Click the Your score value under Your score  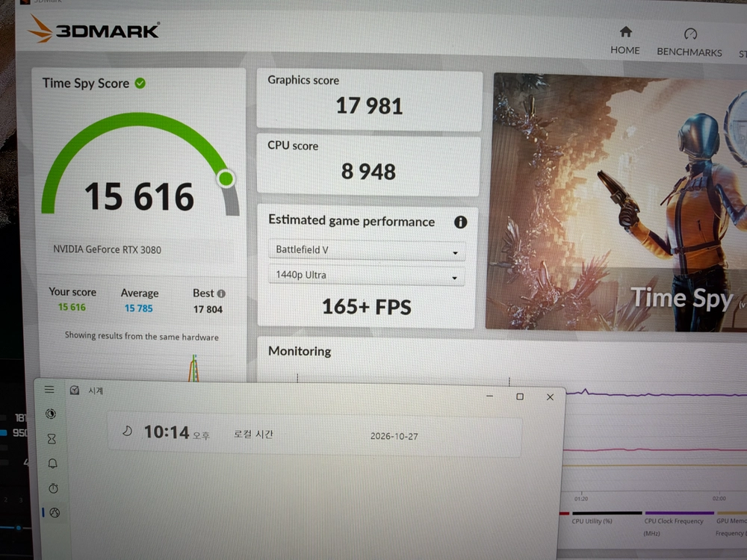pyautogui.click(x=72, y=307)
